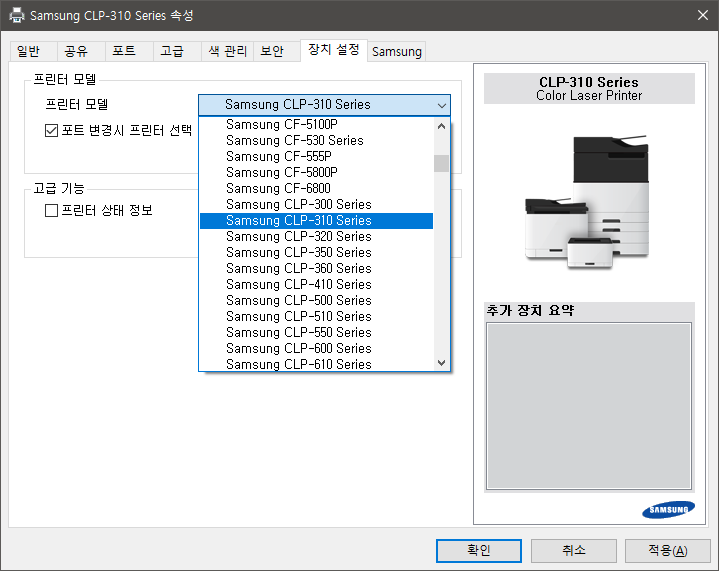Image resolution: width=719 pixels, height=571 pixels.
Task: Open the 포트 tab
Action: point(129,51)
